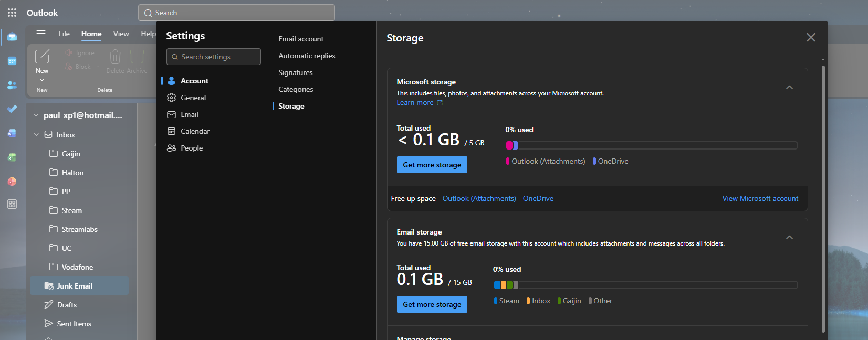Free up space via Outlook (Attachments) link
Image resolution: width=868 pixels, height=340 pixels.
tap(479, 198)
